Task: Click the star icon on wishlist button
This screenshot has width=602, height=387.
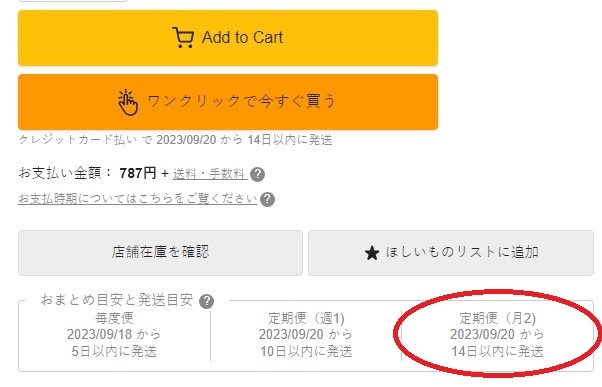Action: (372, 253)
